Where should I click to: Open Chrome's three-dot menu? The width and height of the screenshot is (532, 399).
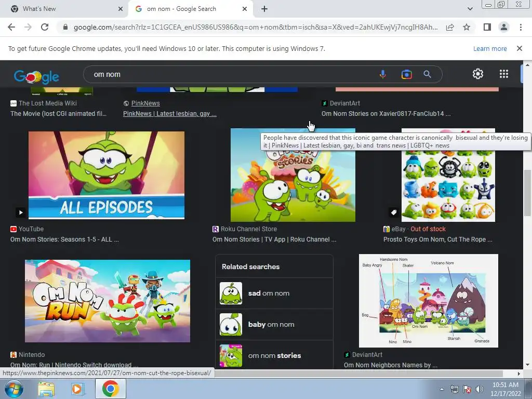click(x=521, y=27)
